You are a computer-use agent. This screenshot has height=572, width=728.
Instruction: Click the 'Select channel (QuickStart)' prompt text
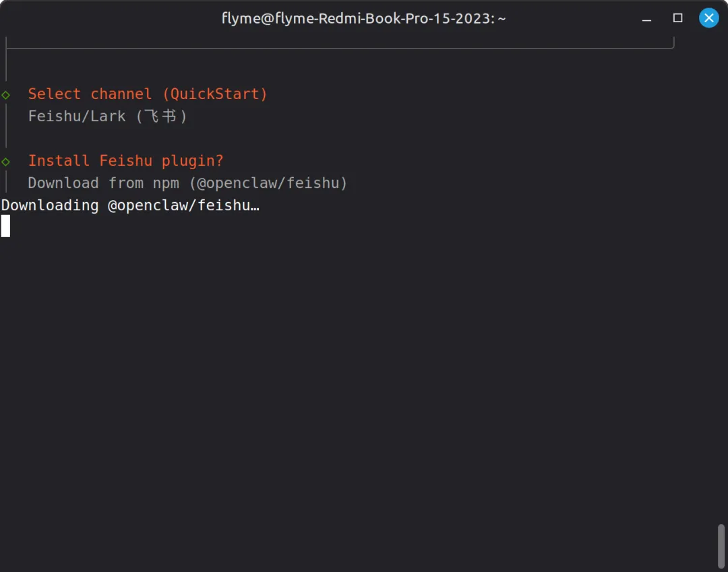tap(148, 94)
